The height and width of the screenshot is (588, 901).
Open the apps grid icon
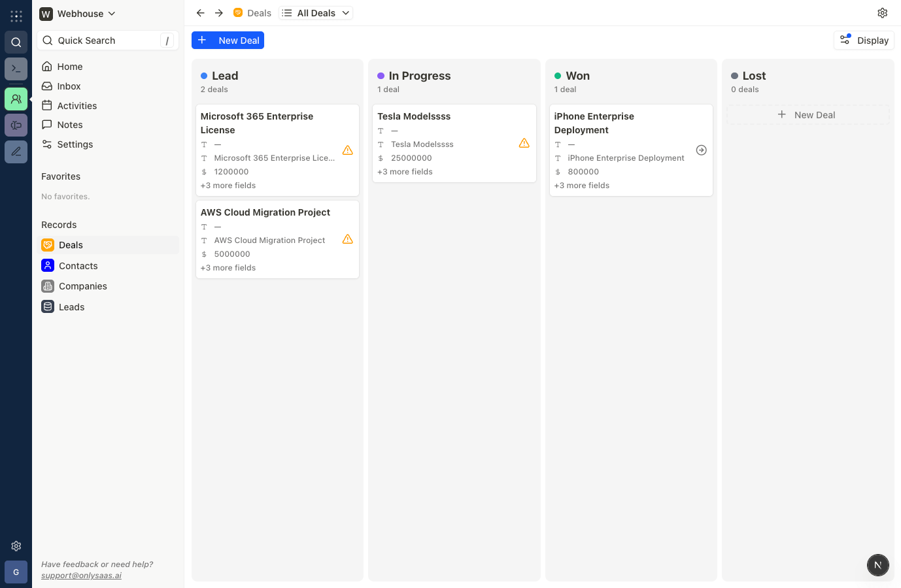point(16,16)
